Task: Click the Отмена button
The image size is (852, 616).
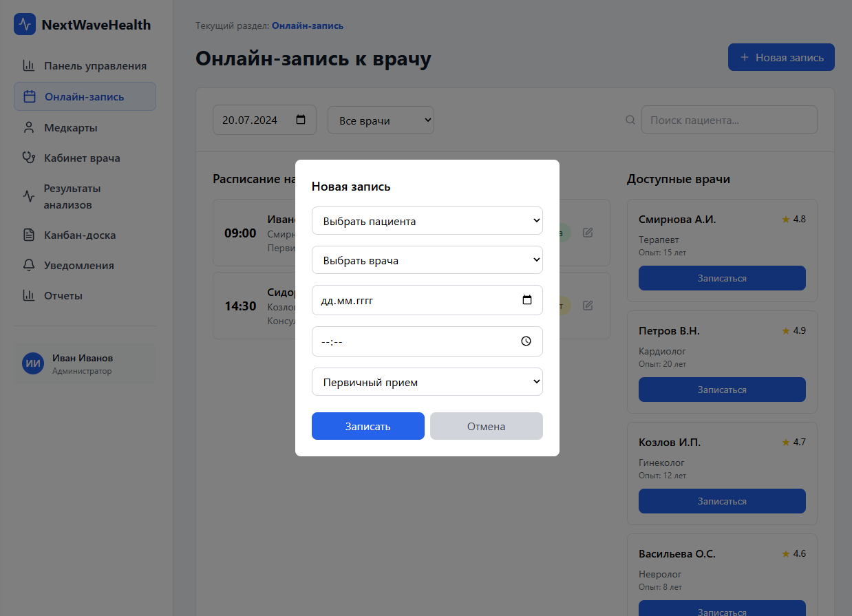Action: 486,426
